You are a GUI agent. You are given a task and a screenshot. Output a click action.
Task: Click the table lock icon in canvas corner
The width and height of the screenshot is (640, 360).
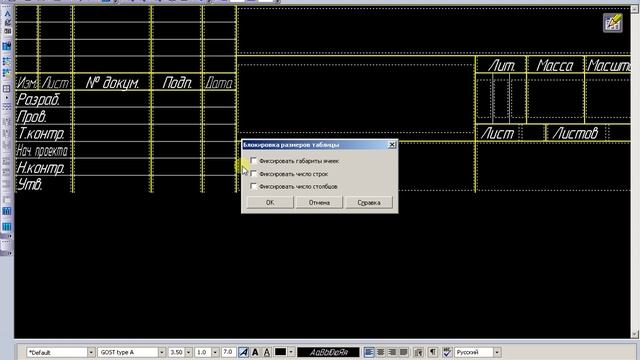pos(613,23)
